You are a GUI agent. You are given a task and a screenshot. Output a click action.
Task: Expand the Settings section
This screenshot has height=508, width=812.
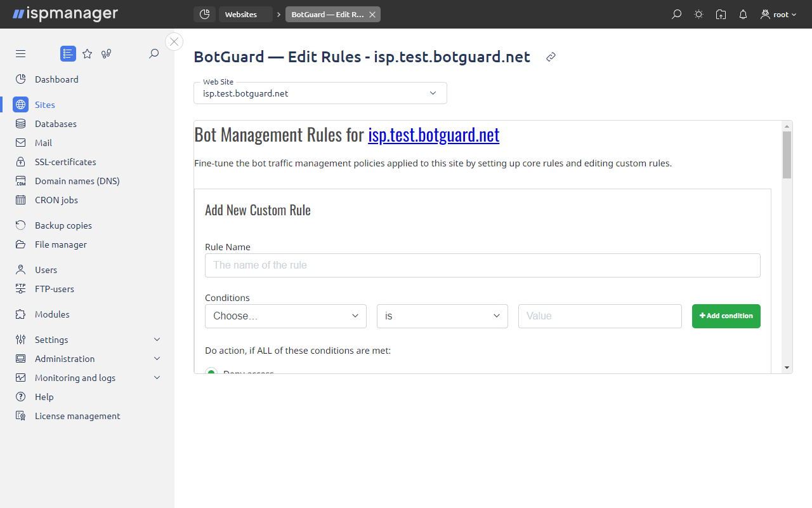coord(87,340)
